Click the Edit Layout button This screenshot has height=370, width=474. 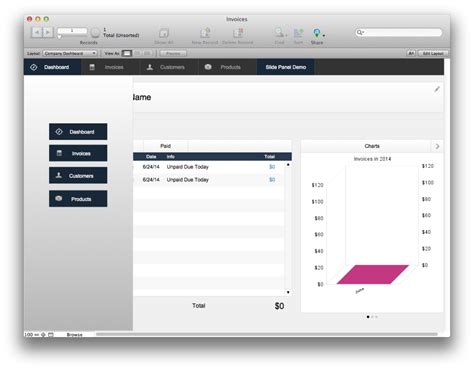(x=433, y=53)
